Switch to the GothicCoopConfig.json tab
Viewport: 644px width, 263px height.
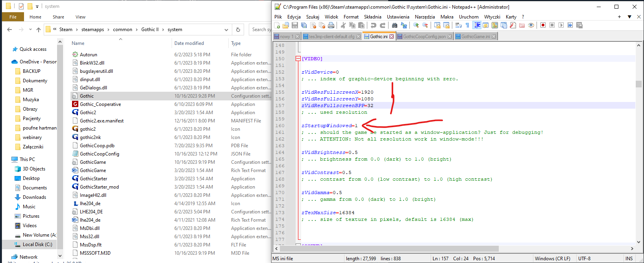click(424, 37)
